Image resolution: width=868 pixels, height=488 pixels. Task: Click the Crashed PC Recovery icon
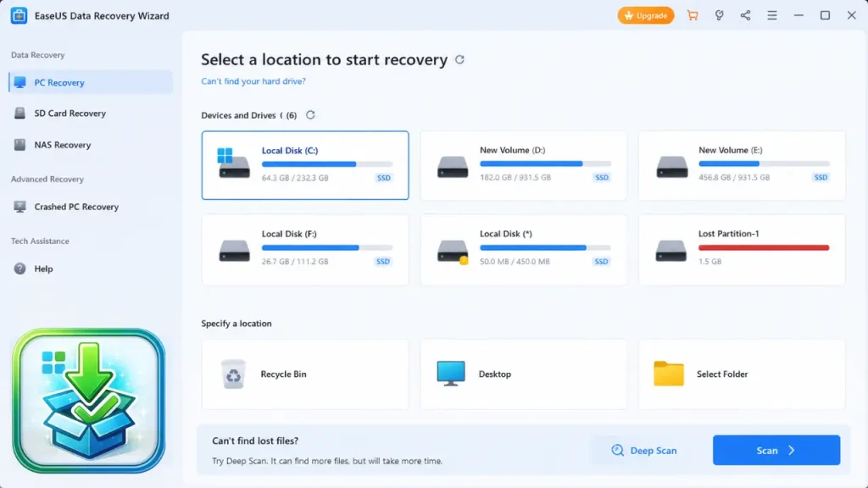point(20,207)
